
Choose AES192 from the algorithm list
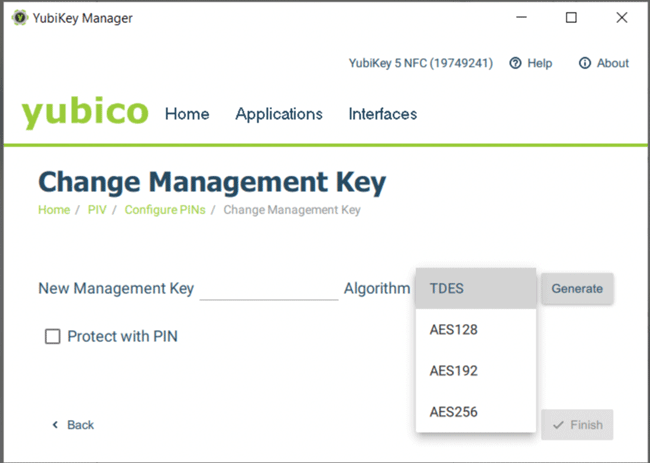[476, 371]
